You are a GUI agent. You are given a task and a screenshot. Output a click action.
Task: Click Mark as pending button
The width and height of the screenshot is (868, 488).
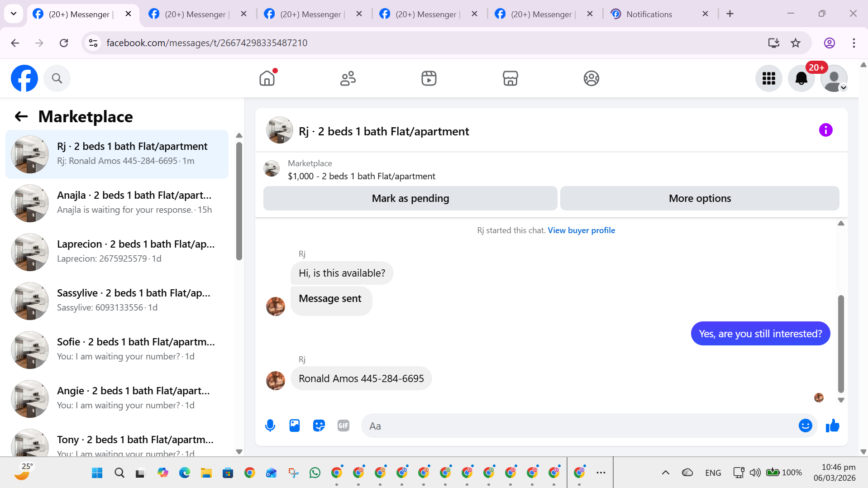tap(410, 198)
